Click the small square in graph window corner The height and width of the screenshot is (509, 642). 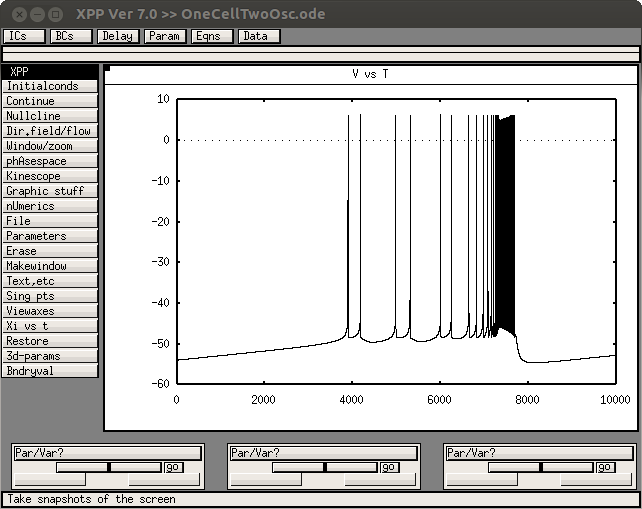(x=107, y=68)
